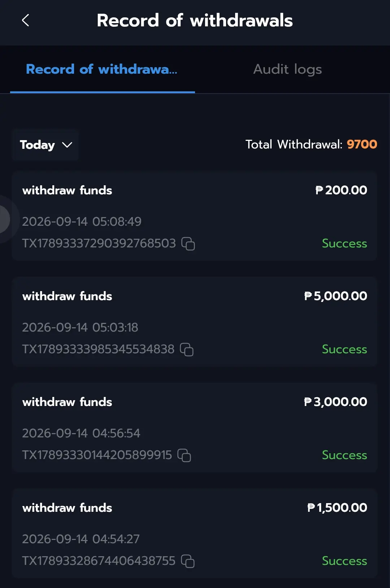This screenshot has height=588, width=390.
Task: Copy transaction ID TX17893328674406438755
Action: (188, 561)
